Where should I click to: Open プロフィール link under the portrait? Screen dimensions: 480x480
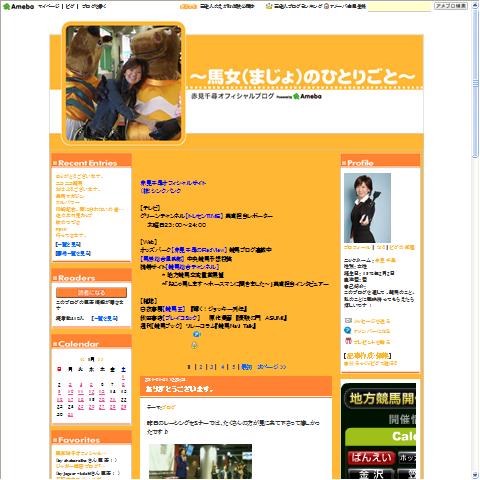(357, 248)
